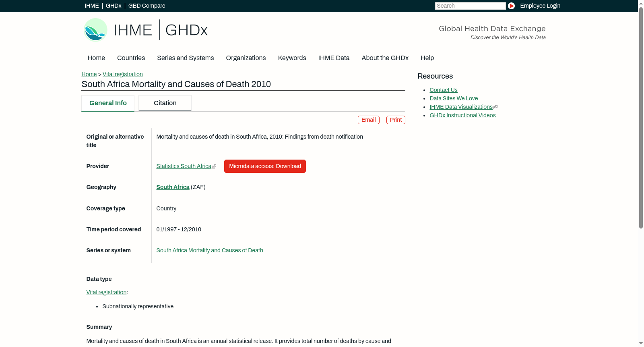This screenshot has width=644, height=347.
Task: Click the Vital registration breadcrumb link
Action: pyautogui.click(x=123, y=74)
